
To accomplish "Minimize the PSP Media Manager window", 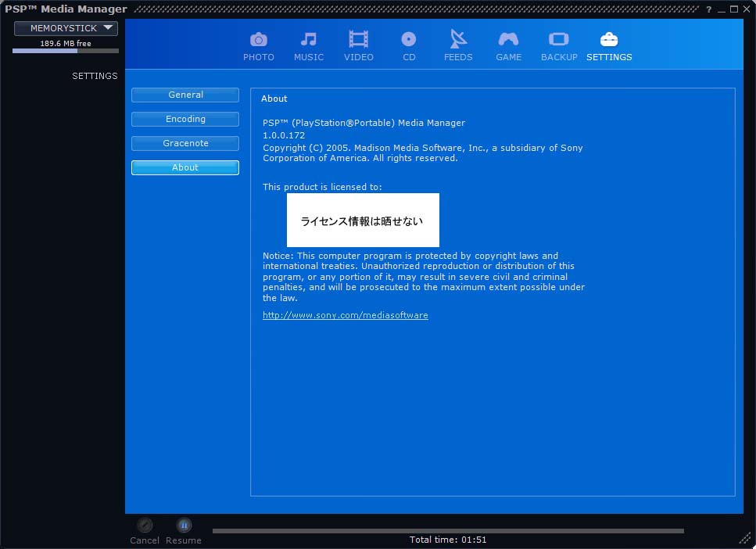I will click(x=722, y=9).
